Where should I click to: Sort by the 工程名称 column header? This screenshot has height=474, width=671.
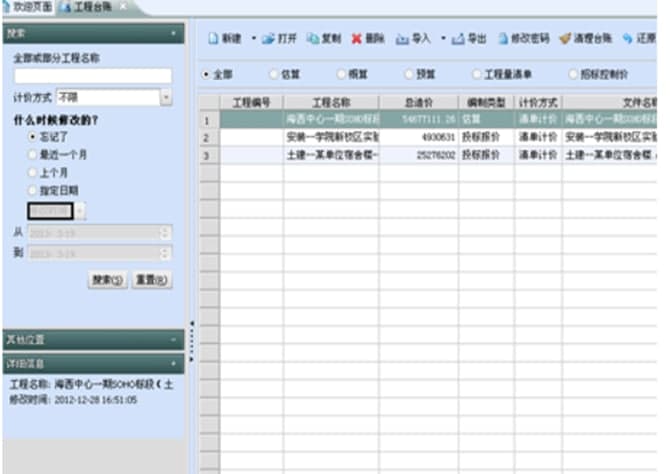click(331, 103)
